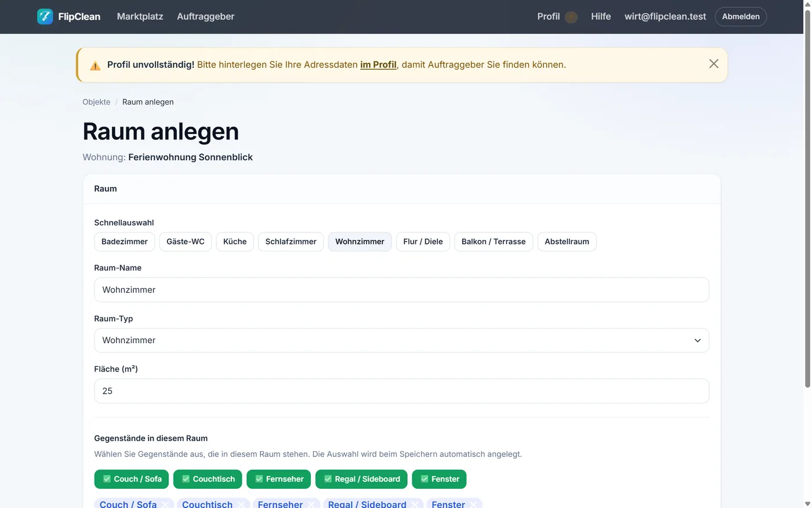Click the FlipClean logo icon

(45, 17)
